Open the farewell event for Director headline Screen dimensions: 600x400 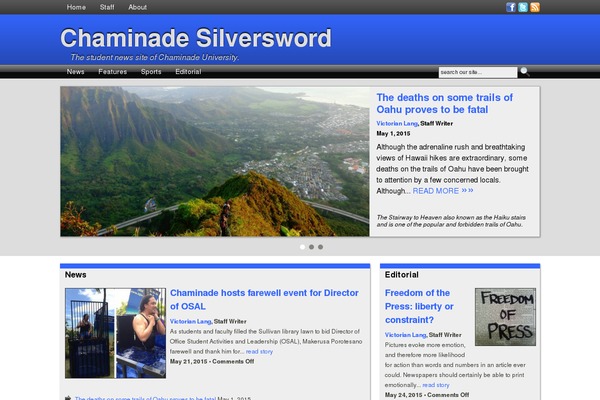(x=264, y=299)
